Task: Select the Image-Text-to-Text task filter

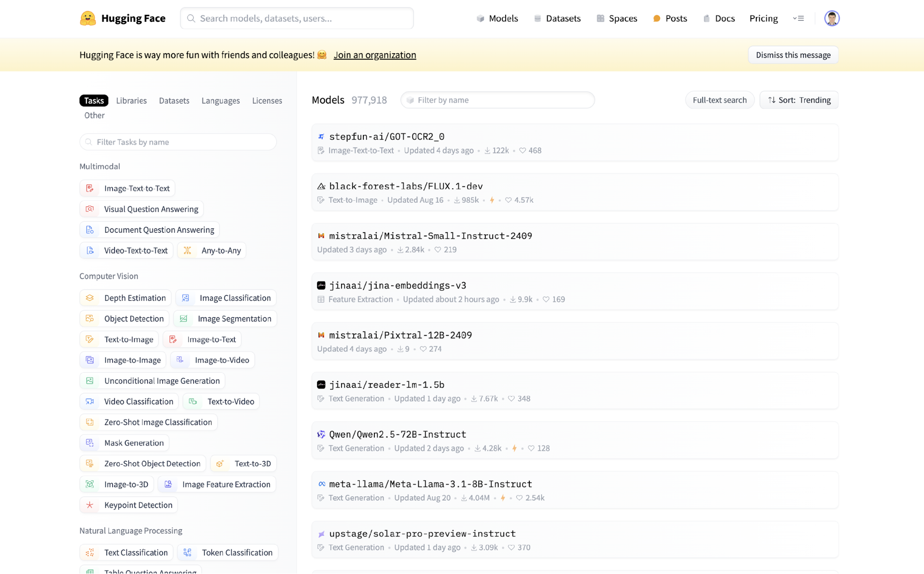Action: 127,188
